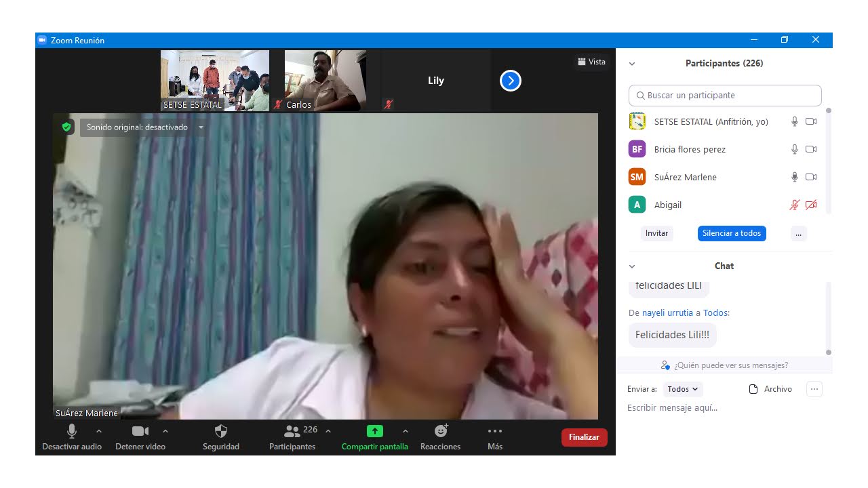This screenshot has height=488, width=868.
Task: Select SuÁrez Marlene participant name in list
Action: coord(685,177)
